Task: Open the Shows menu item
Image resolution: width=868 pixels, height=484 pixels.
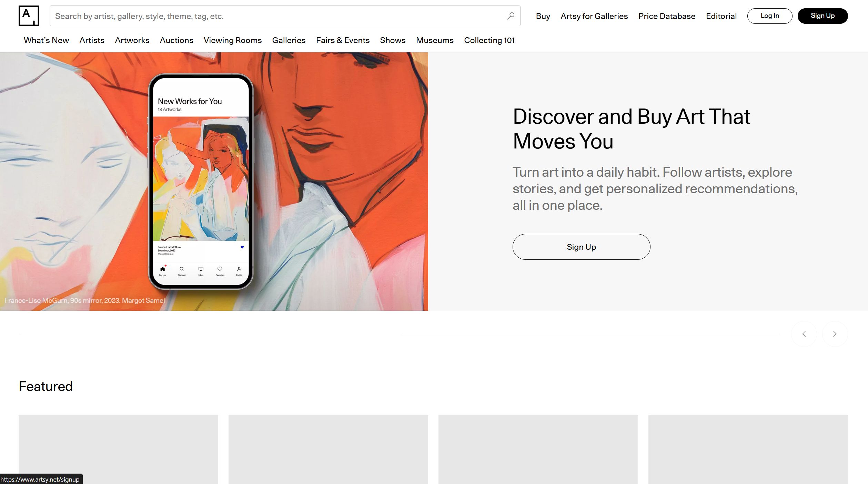Action: tap(393, 40)
